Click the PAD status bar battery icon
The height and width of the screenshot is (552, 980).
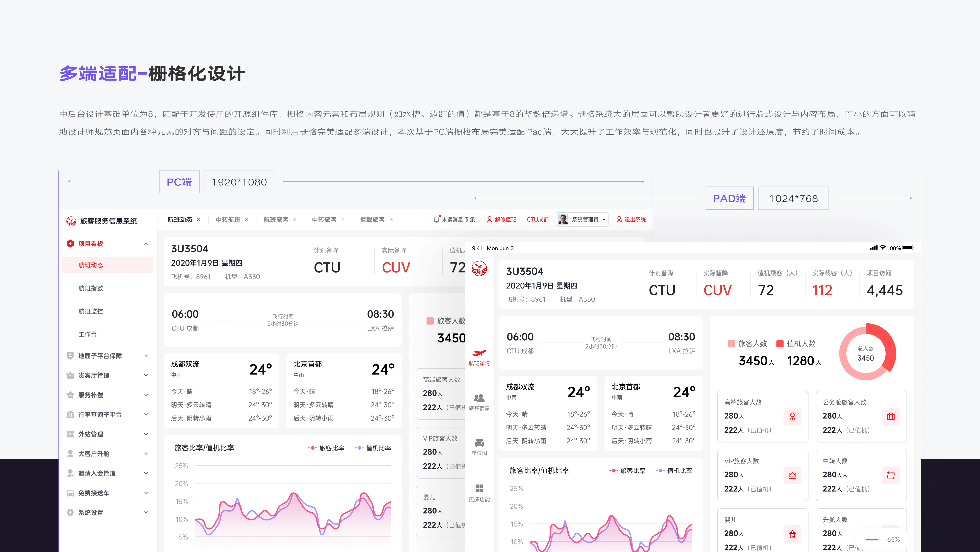pyautogui.click(x=909, y=248)
